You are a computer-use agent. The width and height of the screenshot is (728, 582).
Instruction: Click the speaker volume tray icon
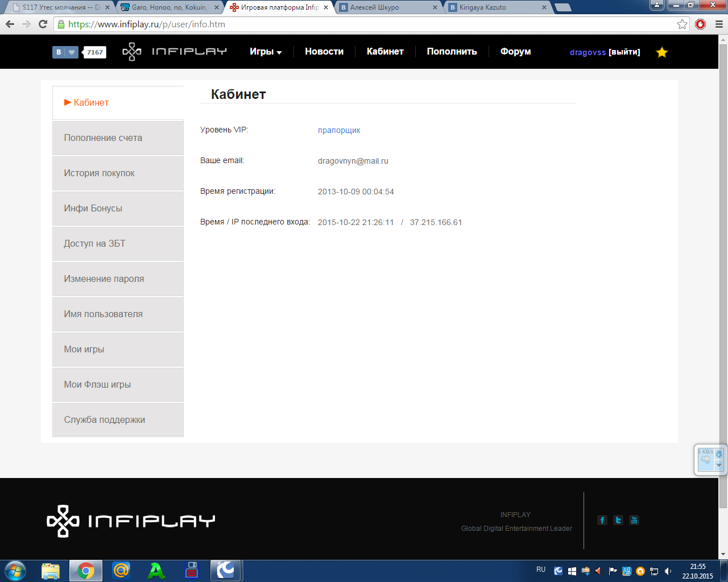point(668,571)
